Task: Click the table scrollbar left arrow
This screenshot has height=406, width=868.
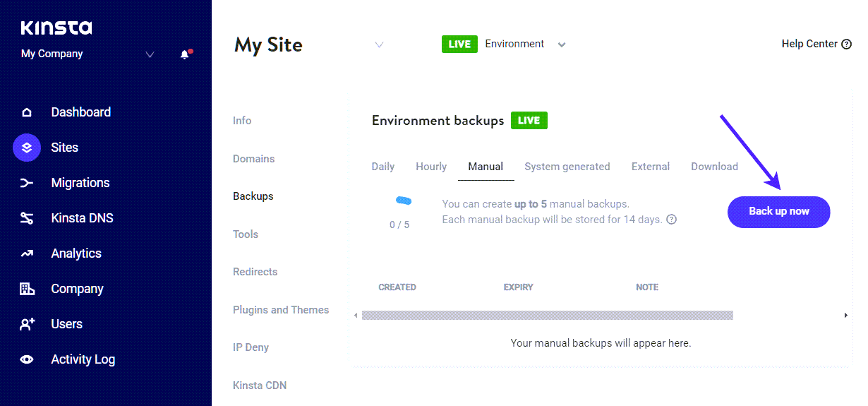Action: coord(355,316)
